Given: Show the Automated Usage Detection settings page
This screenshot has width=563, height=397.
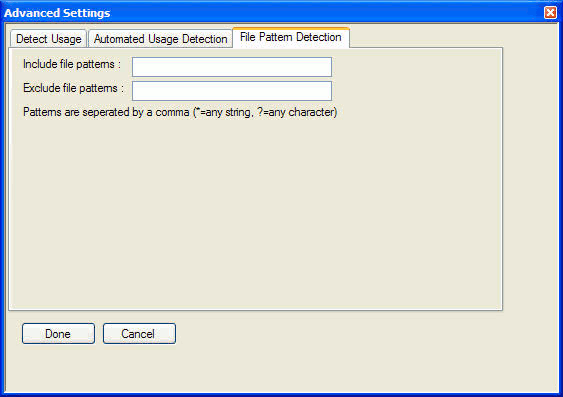Looking at the screenshot, I should [160, 39].
